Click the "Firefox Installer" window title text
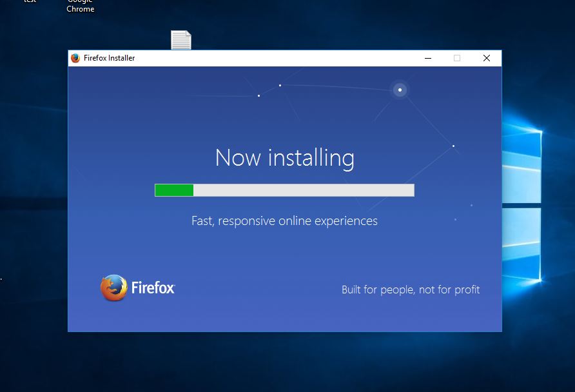This screenshot has width=575, height=392. (x=110, y=58)
